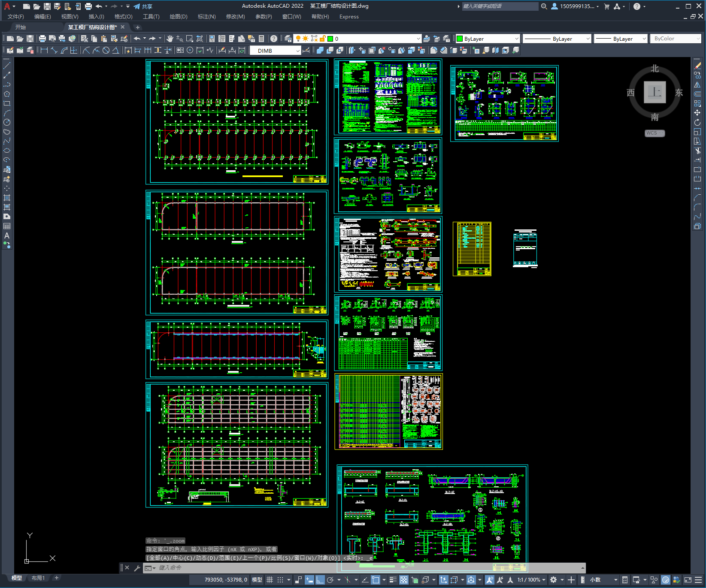The width and height of the screenshot is (706, 588).
Task: Click the green ByLayer color swatch
Action: click(x=460, y=39)
